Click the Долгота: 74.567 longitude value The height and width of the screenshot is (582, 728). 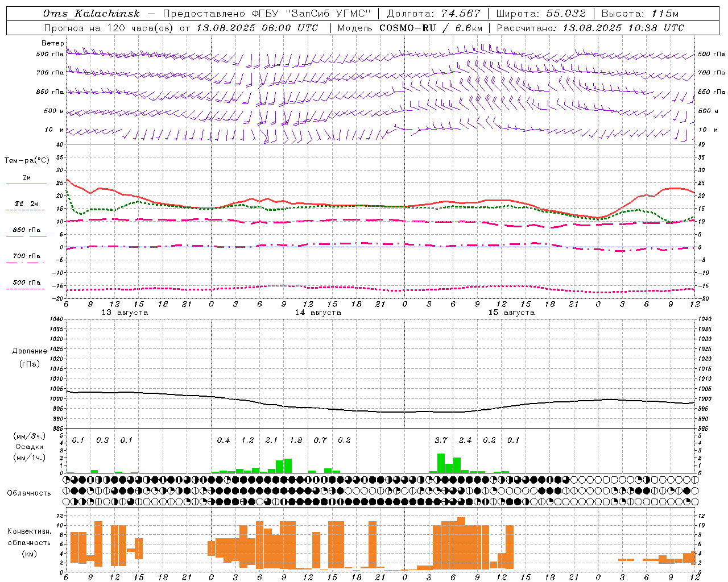pos(434,14)
